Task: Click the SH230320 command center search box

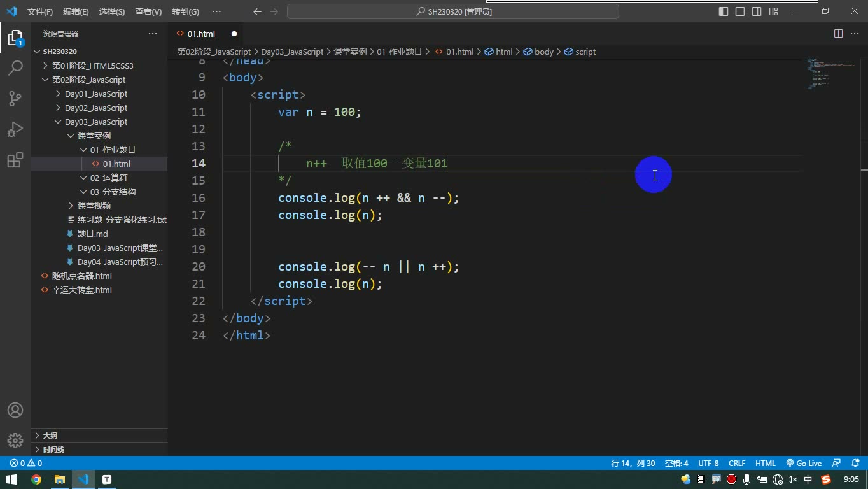Action: point(453,11)
